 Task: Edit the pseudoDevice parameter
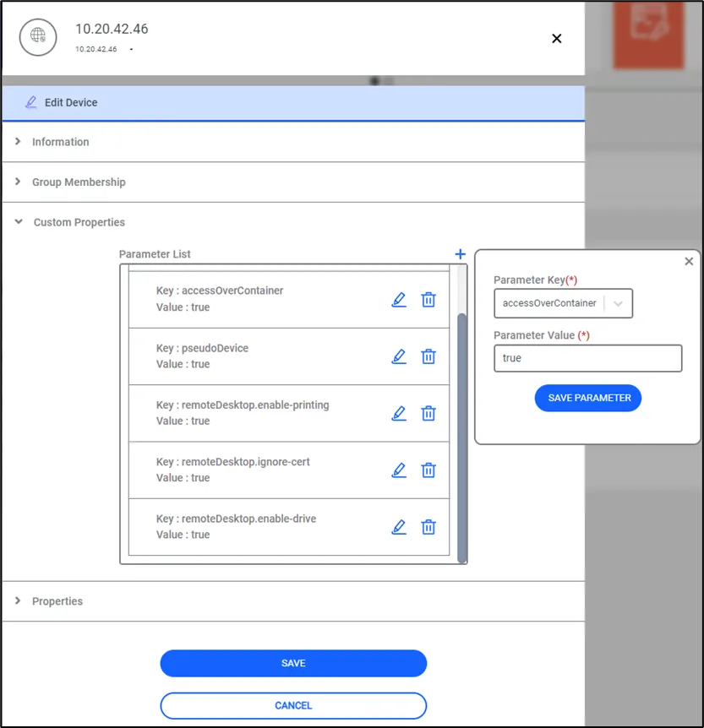point(399,356)
